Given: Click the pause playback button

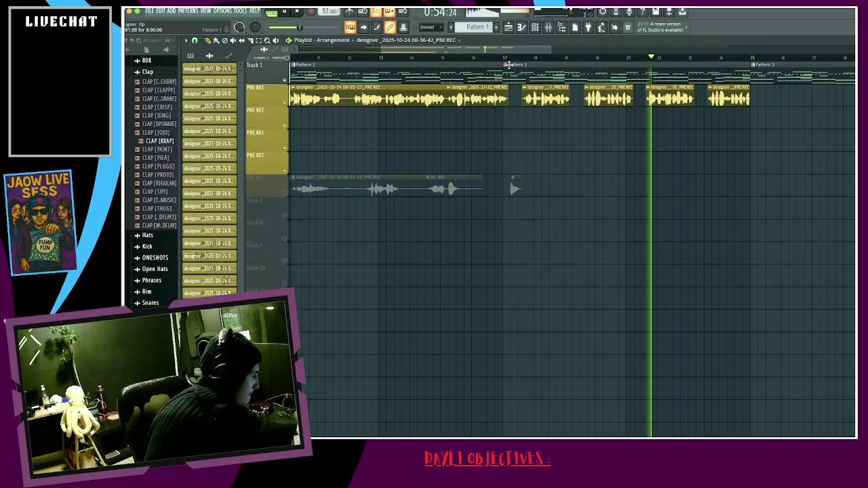Looking at the screenshot, I should (x=285, y=12).
